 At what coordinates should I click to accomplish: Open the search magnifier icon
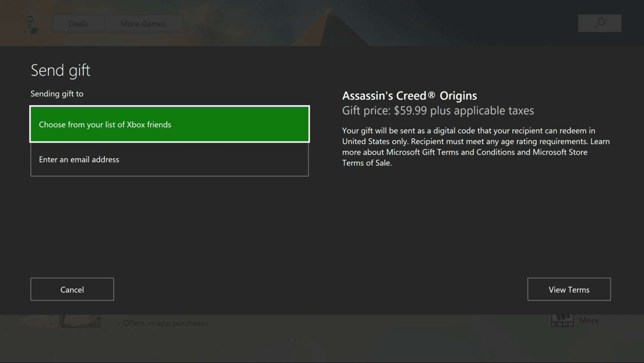tap(600, 23)
